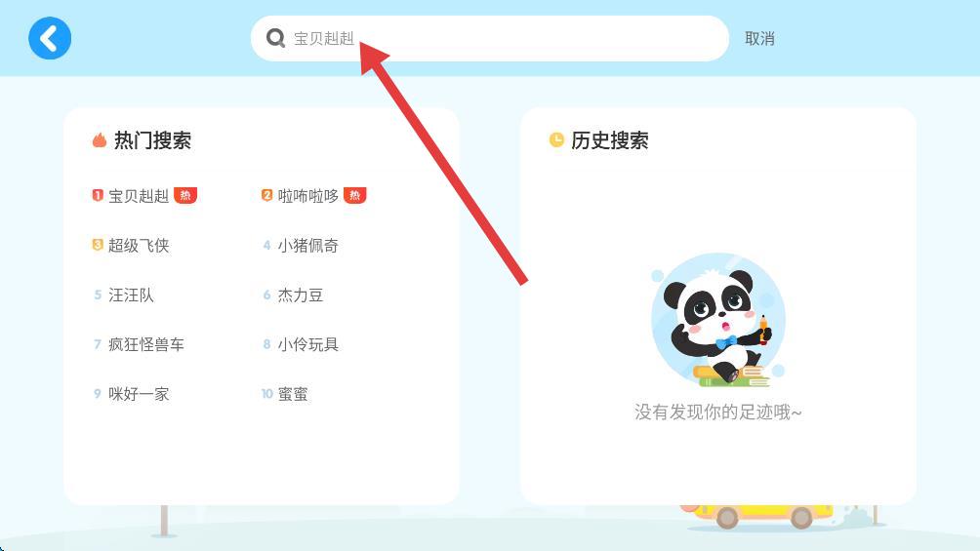Click the rank 1 badge icon
Screen dimensions: 980x551
point(98,196)
